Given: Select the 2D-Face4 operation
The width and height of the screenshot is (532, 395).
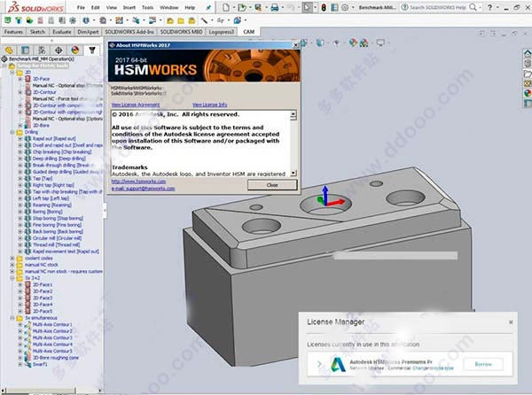Looking at the screenshot, I should [43, 305].
